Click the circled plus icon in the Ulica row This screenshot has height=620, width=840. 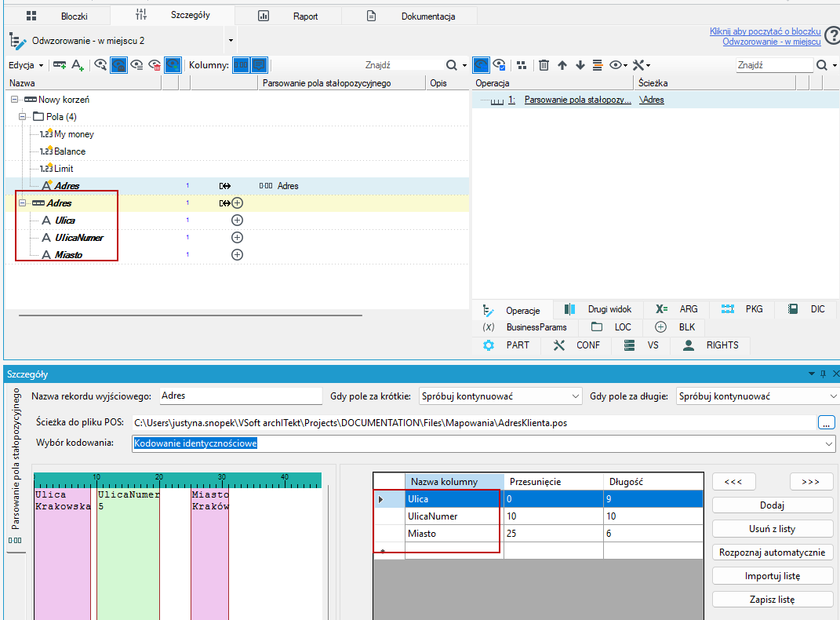[x=237, y=221]
